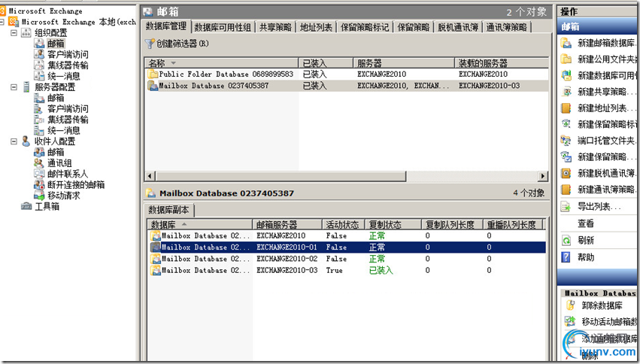Click the 统一消息 icon under 组织配置
640x364 pixels.
[39, 76]
